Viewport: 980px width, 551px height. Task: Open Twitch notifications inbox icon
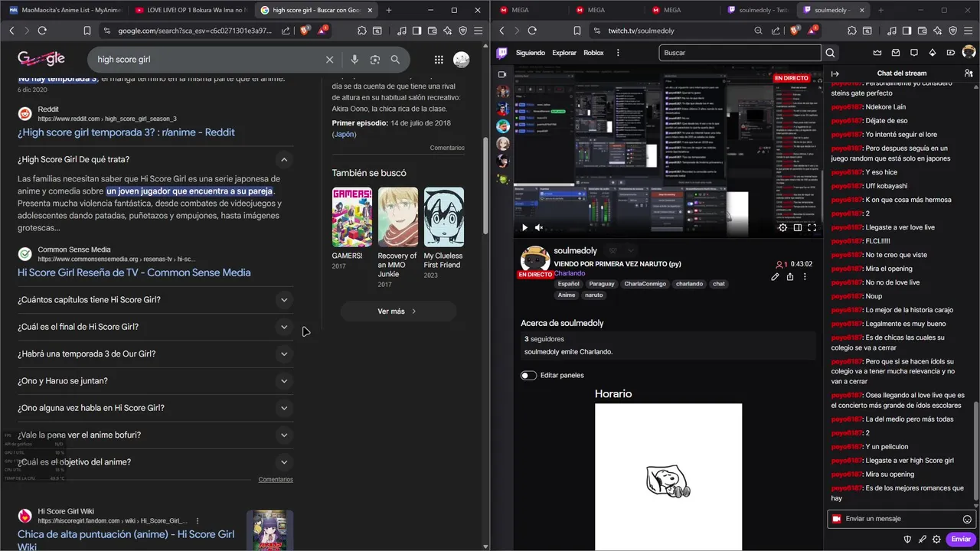point(895,53)
